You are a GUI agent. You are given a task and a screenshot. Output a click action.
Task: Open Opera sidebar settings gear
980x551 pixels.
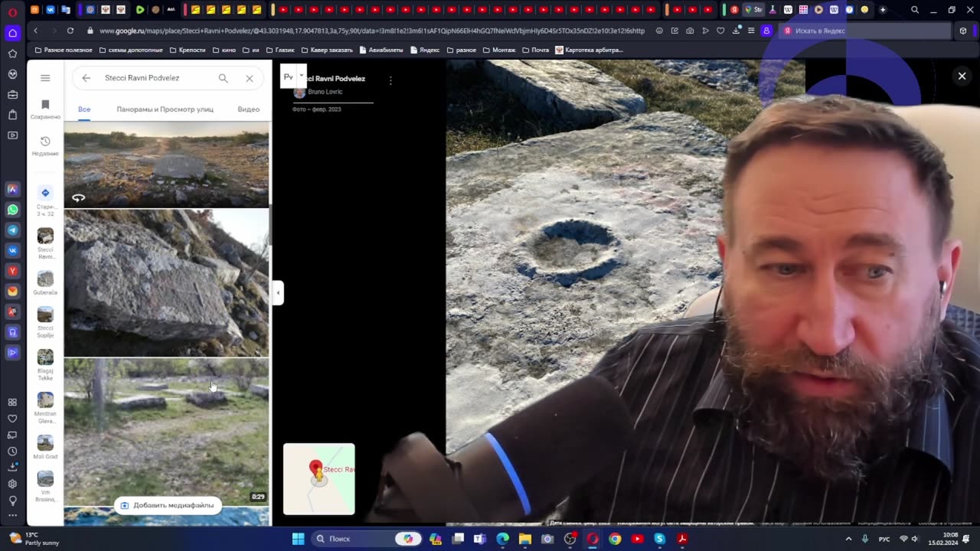pyautogui.click(x=12, y=484)
